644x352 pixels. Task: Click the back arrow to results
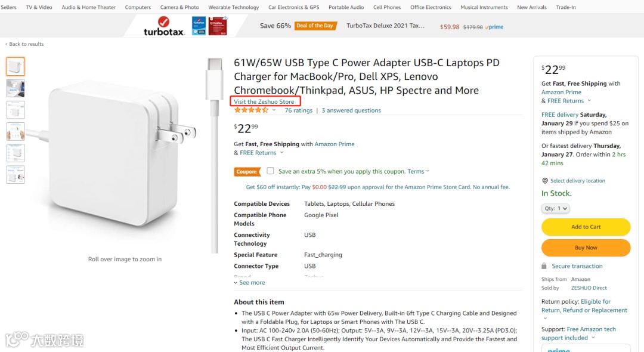[7, 44]
